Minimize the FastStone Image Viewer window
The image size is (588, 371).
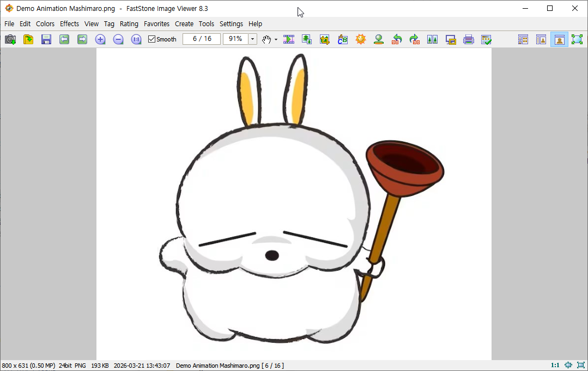[525, 8]
